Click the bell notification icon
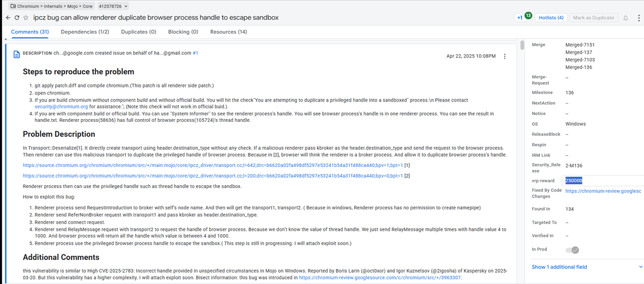 pos(625,18)
